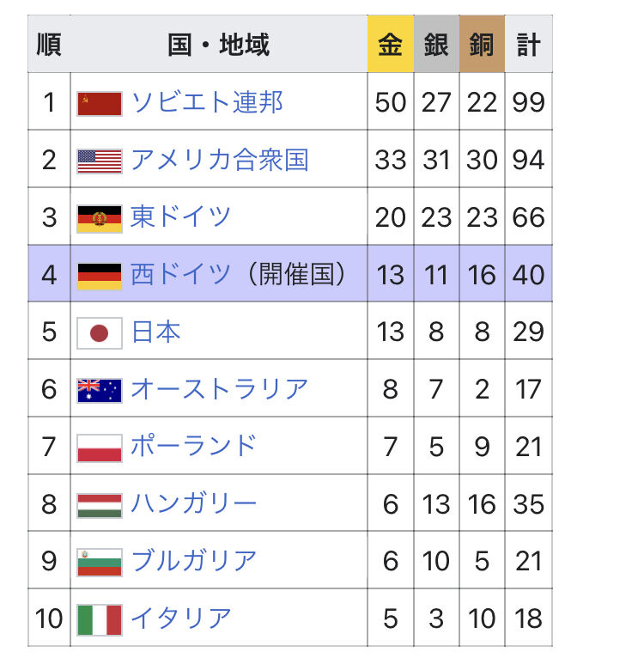Click the 国・地域 column header
Screen dimensions: 644x658
coord(219,45)
